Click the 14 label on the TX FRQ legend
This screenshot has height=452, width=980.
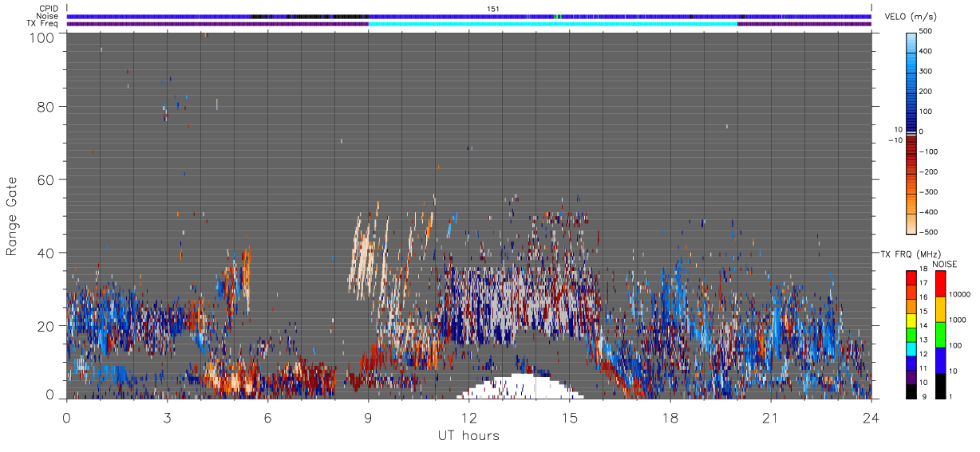coord(923,326)
